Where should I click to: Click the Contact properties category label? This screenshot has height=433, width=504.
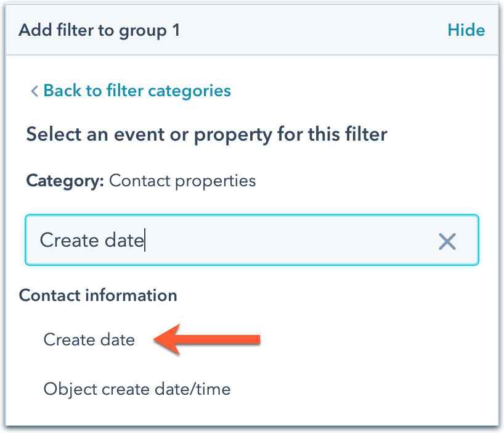pyautogui.click(x=182, y=181)
